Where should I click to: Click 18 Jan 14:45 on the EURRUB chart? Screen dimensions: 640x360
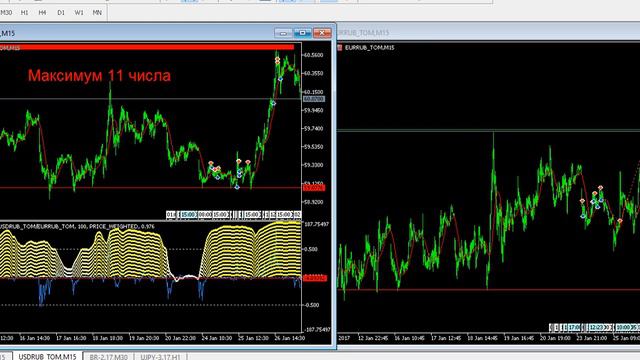click(x=482, y=338)
